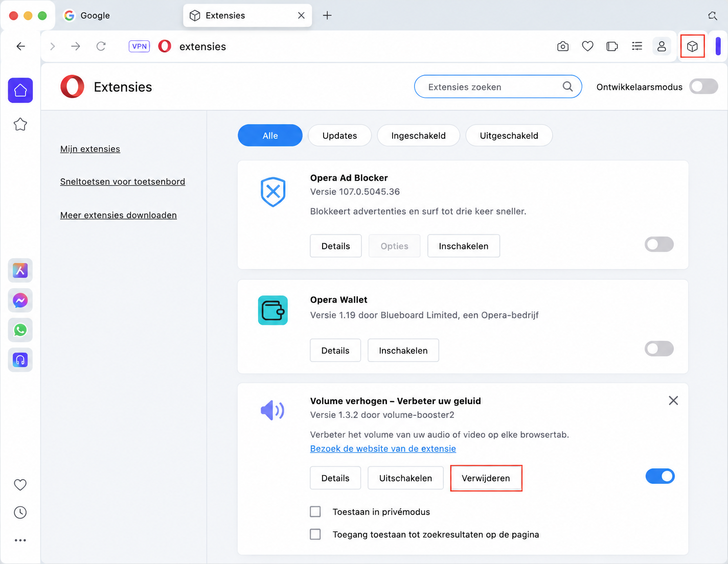Viewport: 728px width, 564px height.
Task: Focus the Extensies zoeken search field
Action: [498, 86]
